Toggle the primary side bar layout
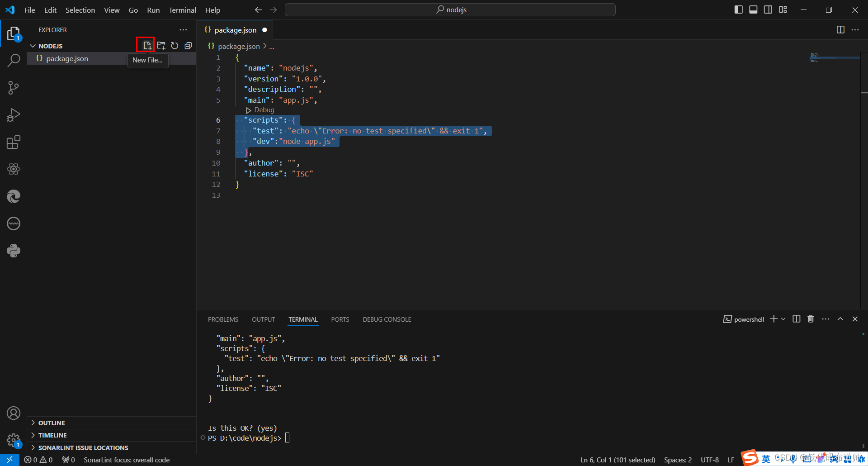 [739, 10]
